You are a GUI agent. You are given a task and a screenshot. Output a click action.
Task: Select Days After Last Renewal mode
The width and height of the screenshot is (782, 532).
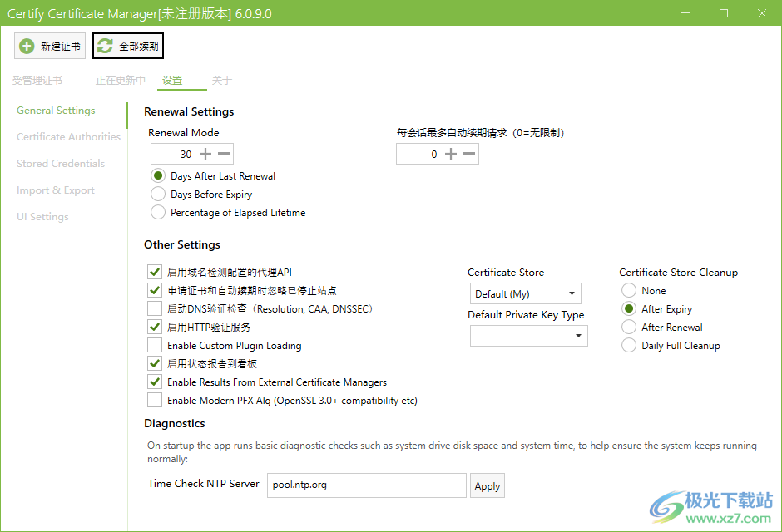point(158,176)
